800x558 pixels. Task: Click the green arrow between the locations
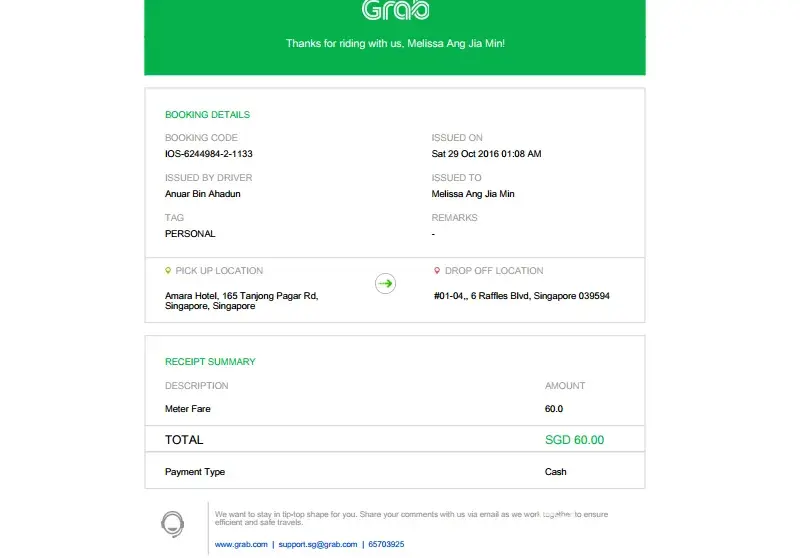coord(386,284)
